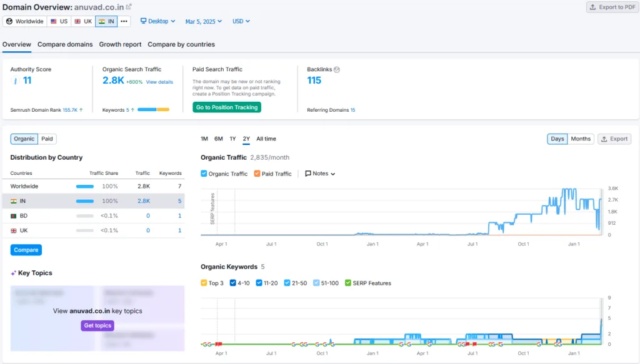Click the Key Topics sparkle icon
Viewport: 640px width, 364px height.
click(13, 273)
